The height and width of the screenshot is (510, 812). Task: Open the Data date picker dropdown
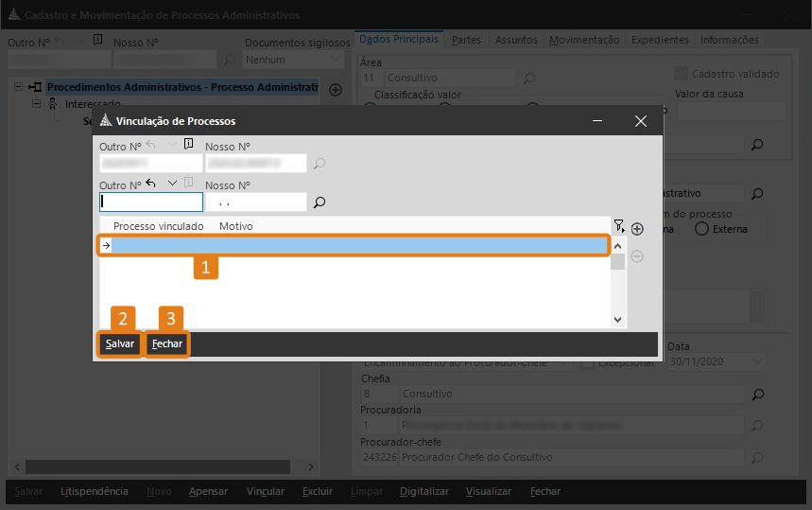756,361
